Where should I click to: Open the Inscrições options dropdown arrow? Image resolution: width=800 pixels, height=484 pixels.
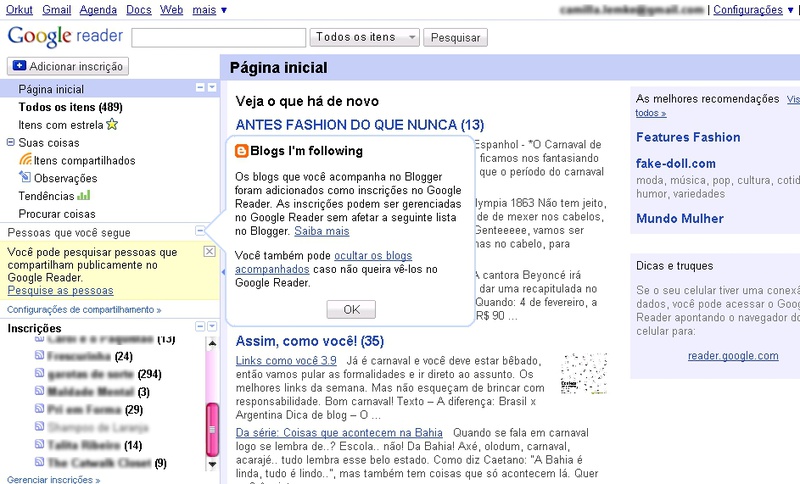click(x=212, y=326)
